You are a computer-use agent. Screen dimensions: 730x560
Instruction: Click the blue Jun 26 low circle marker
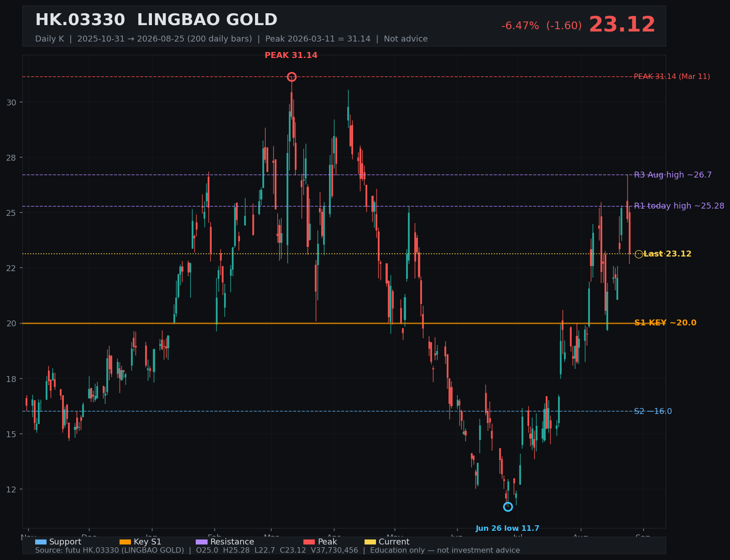[x=508, y=507]
